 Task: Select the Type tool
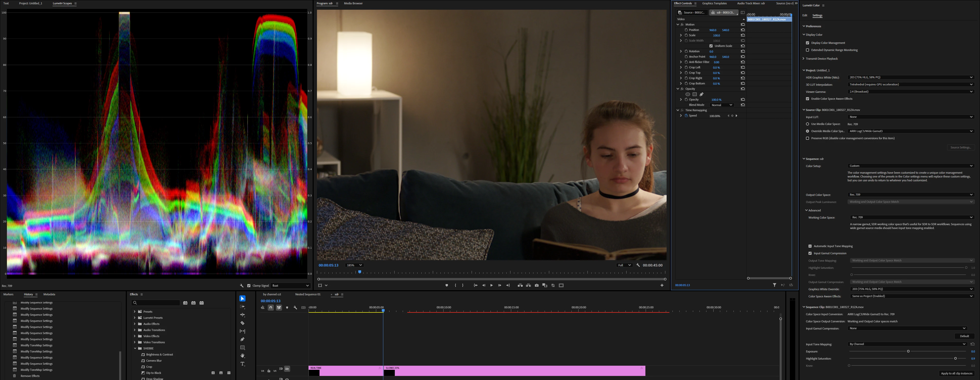(242, 364)
